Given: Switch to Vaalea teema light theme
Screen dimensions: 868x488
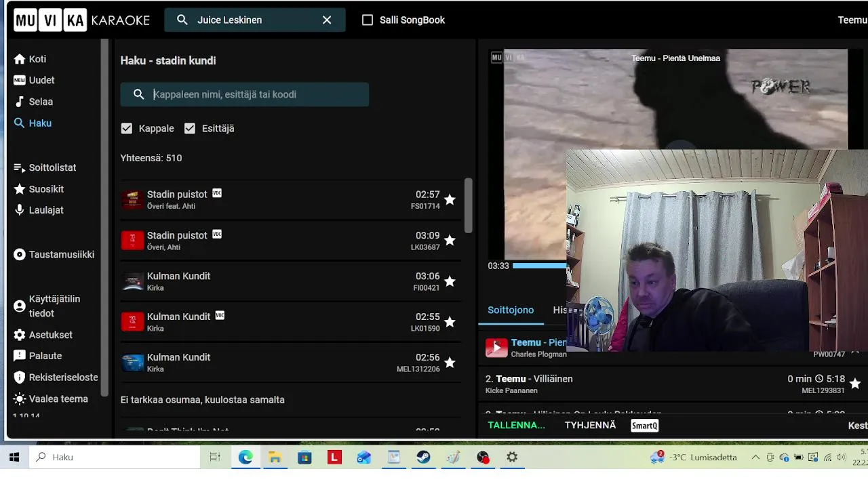Looking at the screenshot, I should (x=51, y=399).
